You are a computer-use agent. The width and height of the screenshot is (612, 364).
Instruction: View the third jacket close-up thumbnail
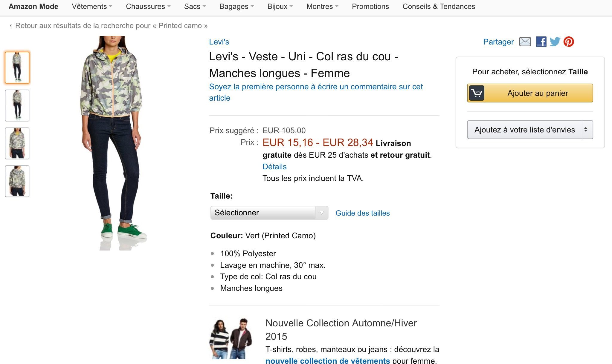coord(17,143)
